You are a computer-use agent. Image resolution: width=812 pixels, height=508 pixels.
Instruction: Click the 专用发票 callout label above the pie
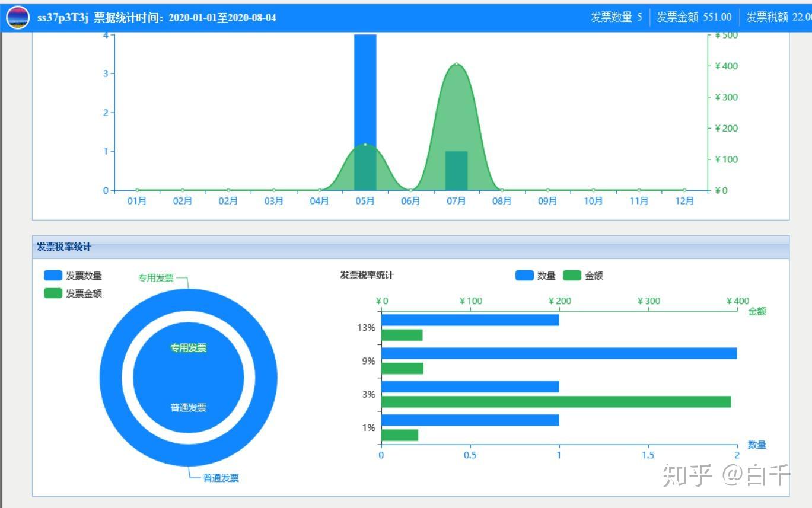click(157, 277)
